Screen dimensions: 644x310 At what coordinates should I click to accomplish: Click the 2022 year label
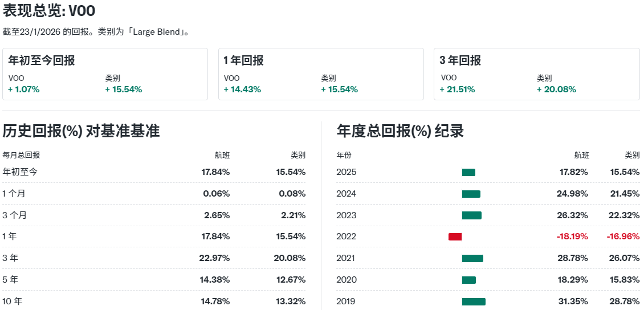click(347, 236)
